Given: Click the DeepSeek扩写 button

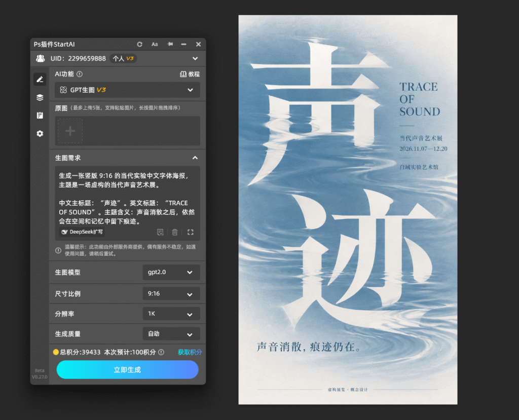Looking at the screenshot, I should (x=82, y=232).
